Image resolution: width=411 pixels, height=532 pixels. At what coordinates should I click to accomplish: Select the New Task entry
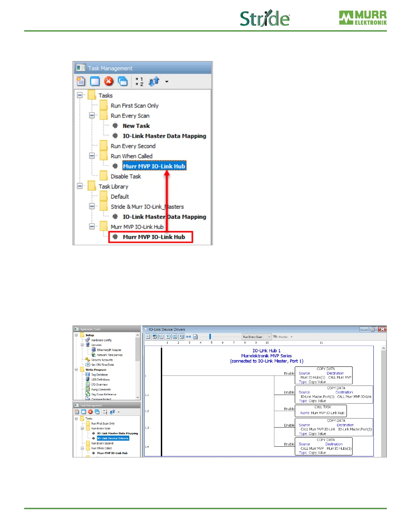tap(136, 126)
